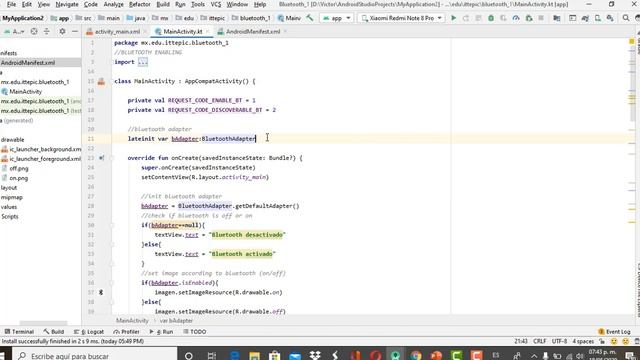640x360 pixels.
Task: Click the Sync Project with Gradle Files icon
Action: point(585,18)
